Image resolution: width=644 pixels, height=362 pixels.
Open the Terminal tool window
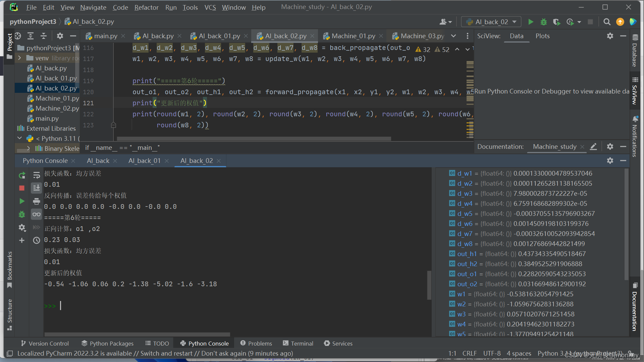[x=298, y=343]
